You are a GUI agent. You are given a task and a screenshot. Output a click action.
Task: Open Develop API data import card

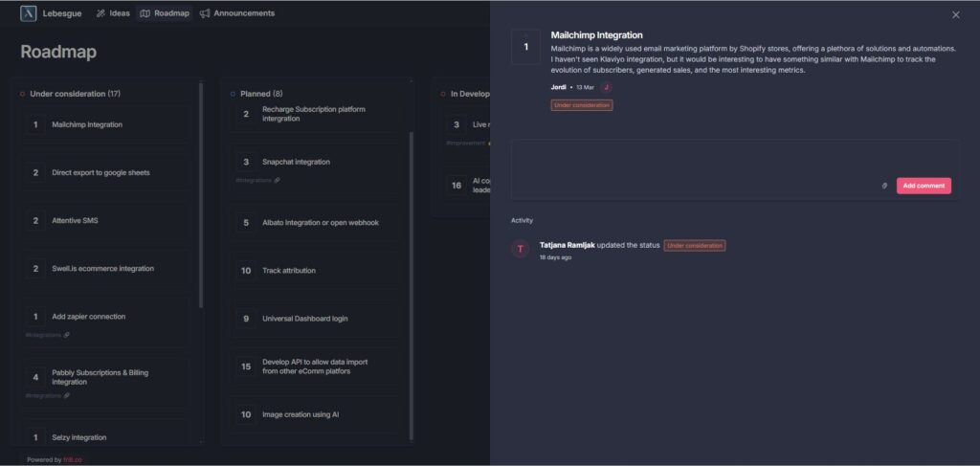(314, 366)
